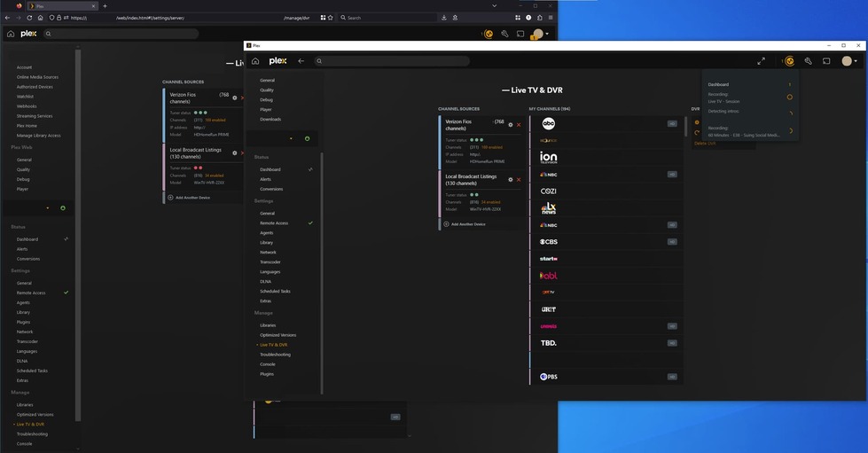Bookmark this page with the star icon
This screenshot has width=868, height=453.
(x=331, y=18)
